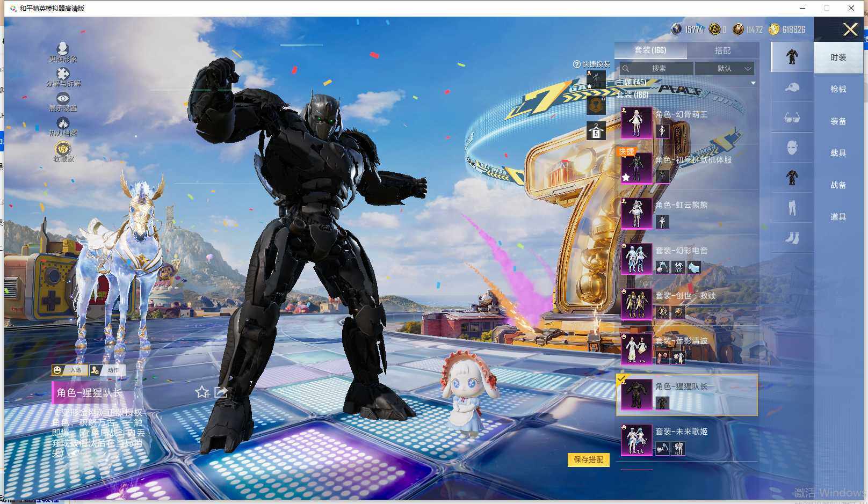Open the 战备 section
The image size is (868, 504).
838,185
